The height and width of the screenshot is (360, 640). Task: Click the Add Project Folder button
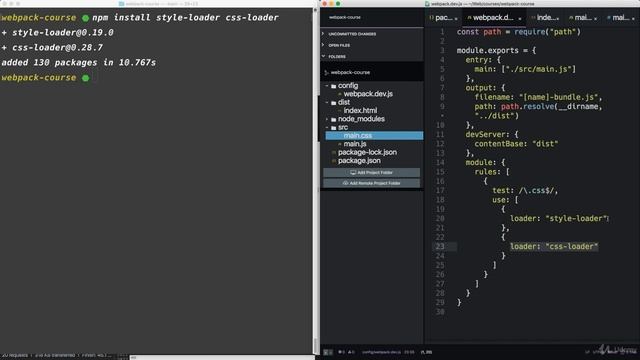click(x=371, y=173)
